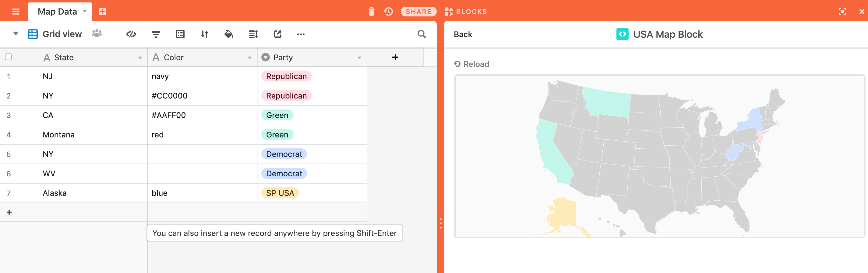The width and height of the screenshot is (868, 273).
Task: Add a new table with plus icon
Action: click(102, 12)
